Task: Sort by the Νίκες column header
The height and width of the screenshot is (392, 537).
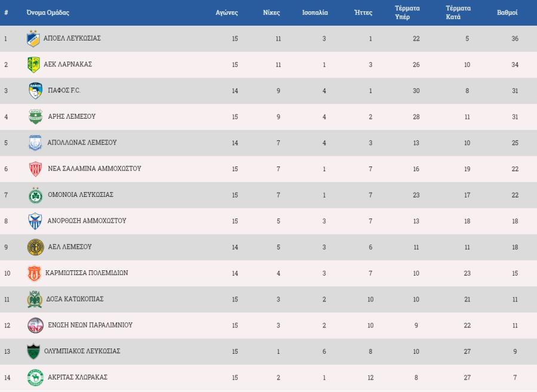Action: click(271, 13)
